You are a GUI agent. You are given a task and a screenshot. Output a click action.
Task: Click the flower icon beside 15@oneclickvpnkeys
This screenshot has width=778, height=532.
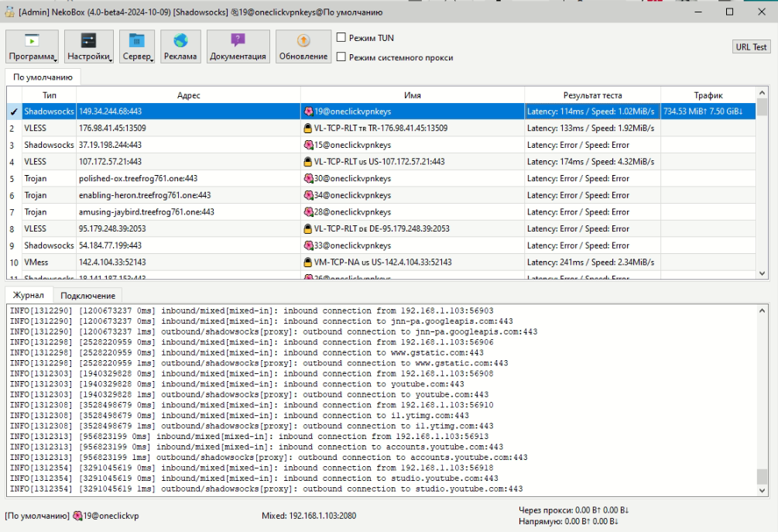coord(307,145)
